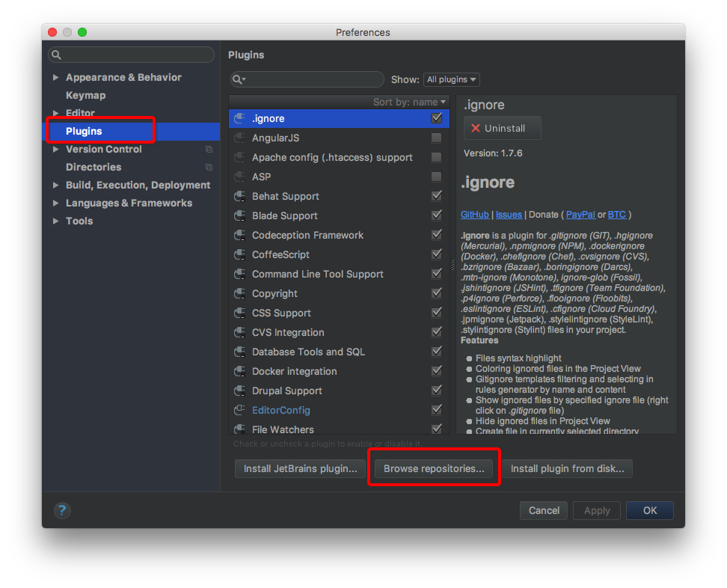Open the Show All plugins dropdown
727x588 pixels.
point(451,79)
